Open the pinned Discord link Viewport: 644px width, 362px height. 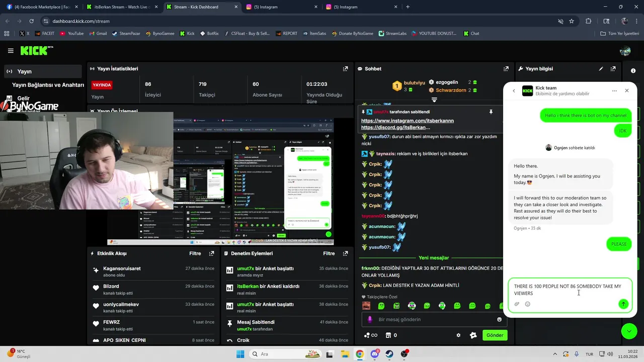395,128
